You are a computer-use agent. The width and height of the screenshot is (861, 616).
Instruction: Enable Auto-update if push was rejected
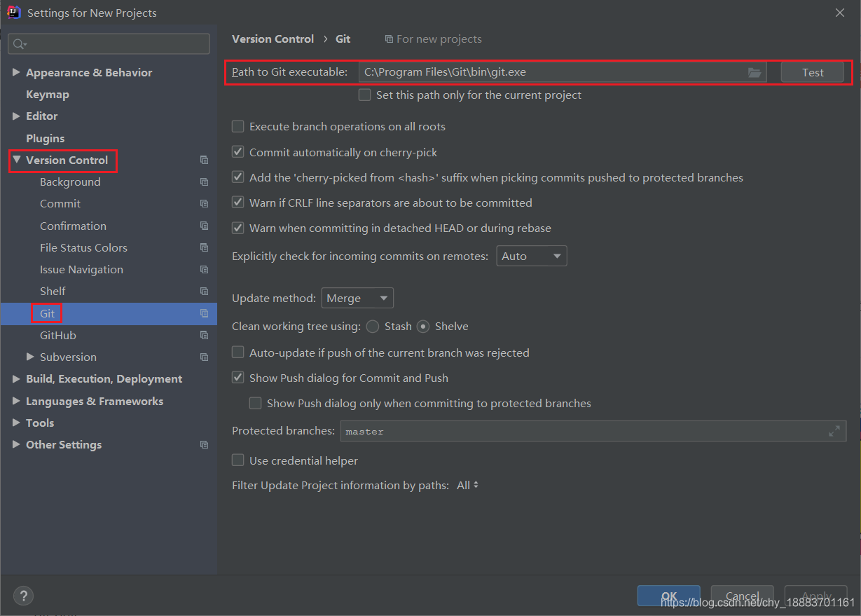click(237, 353)
